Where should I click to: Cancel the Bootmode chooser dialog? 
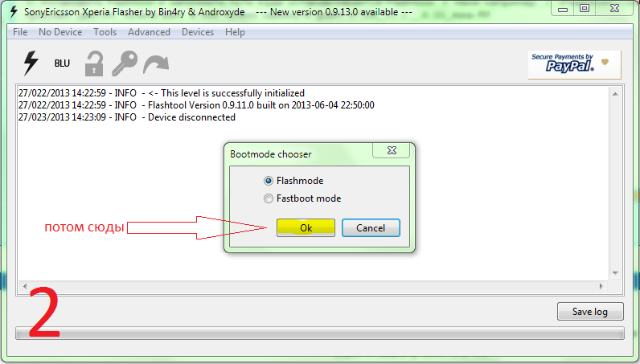click(x=371, y=227)
